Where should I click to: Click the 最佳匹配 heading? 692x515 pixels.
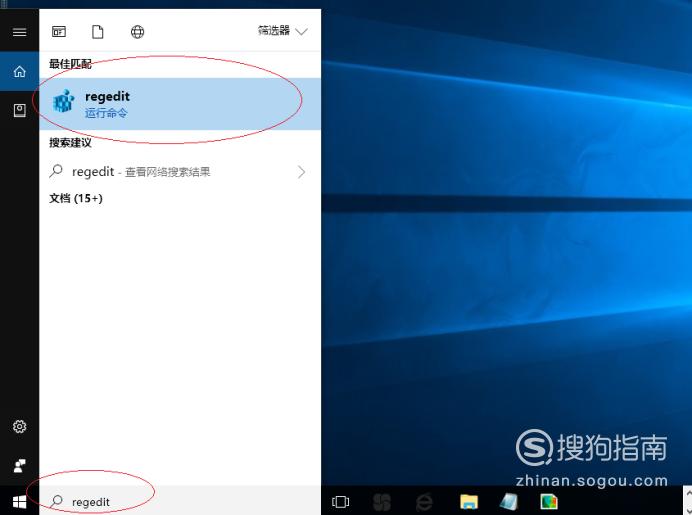70,64
